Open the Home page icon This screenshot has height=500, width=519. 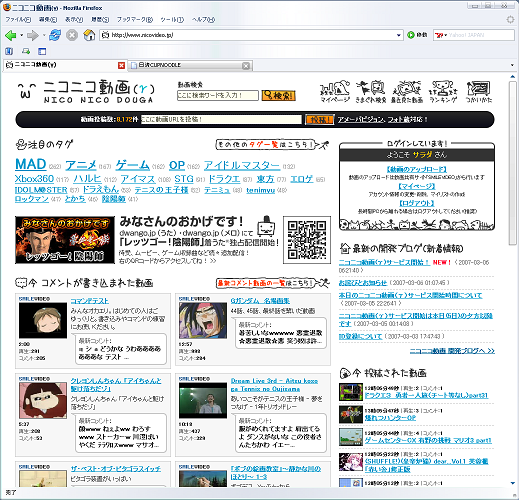click(x=89, y=35)
